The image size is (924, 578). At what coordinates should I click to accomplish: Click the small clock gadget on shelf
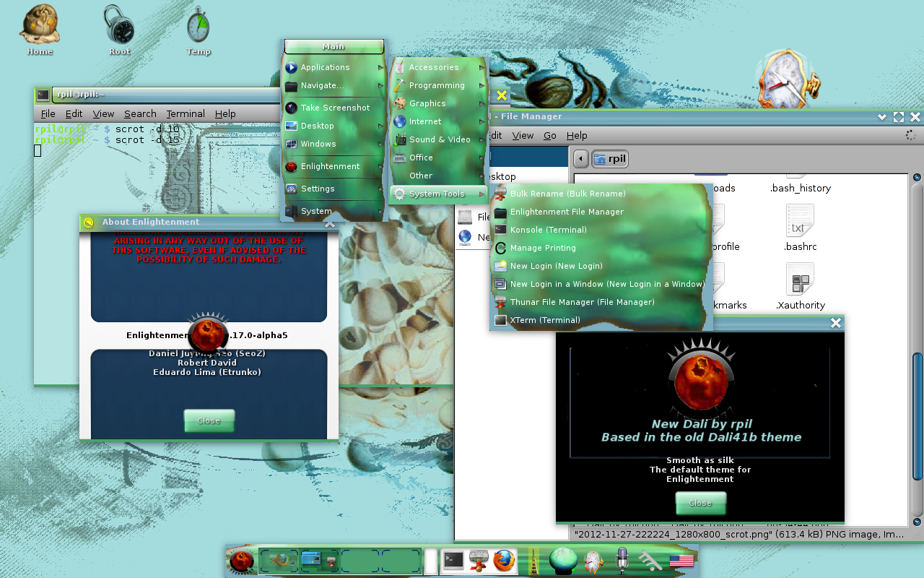[594, 561]
